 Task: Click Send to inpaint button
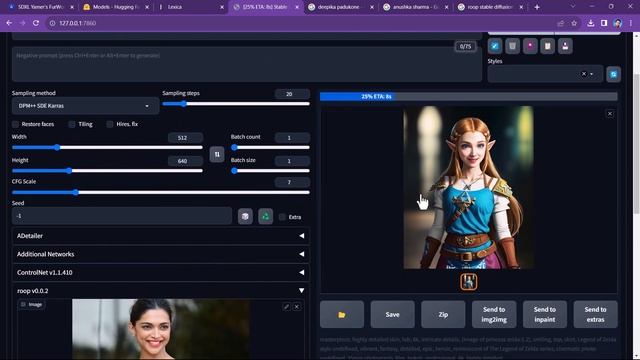[544, 314]
